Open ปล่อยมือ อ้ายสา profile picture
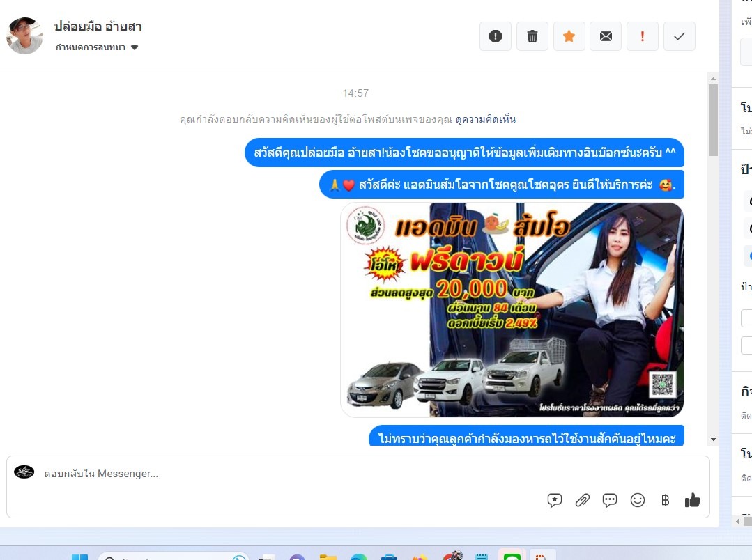 point(24,36)
